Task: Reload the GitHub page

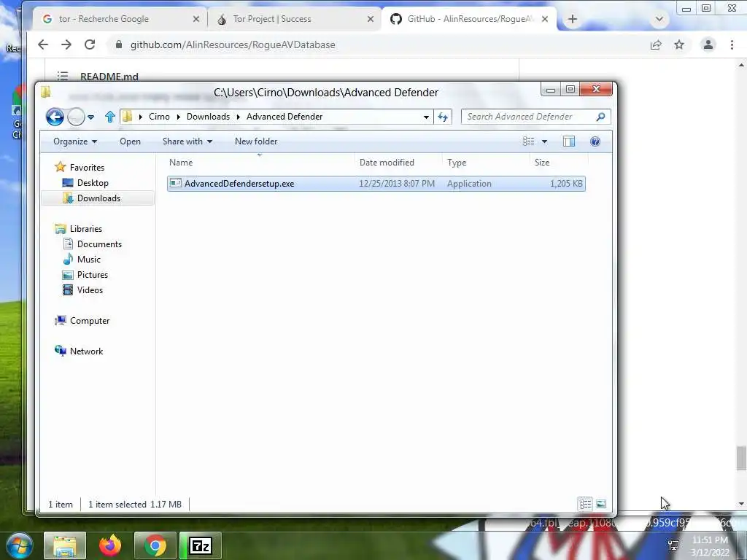Action: point(90,44)
